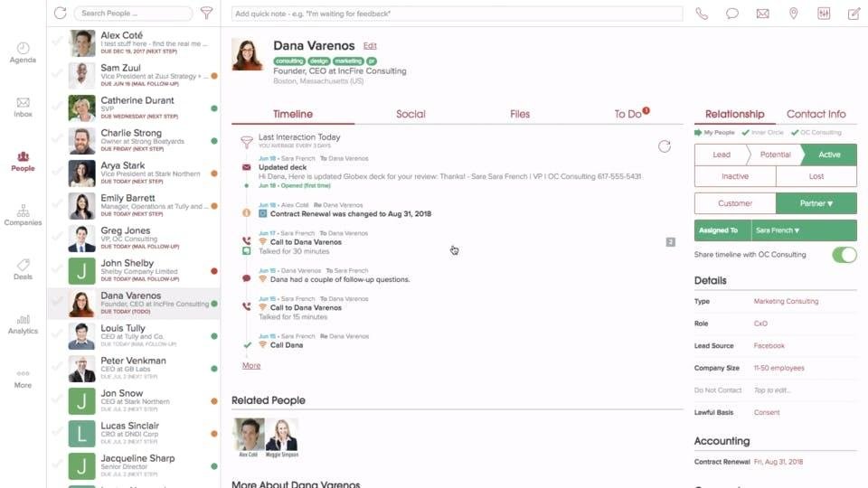868x488 pixels.
Task: Edit Contract Renewal date Fri, Aug 31, 2018
Action: point(778,462)
